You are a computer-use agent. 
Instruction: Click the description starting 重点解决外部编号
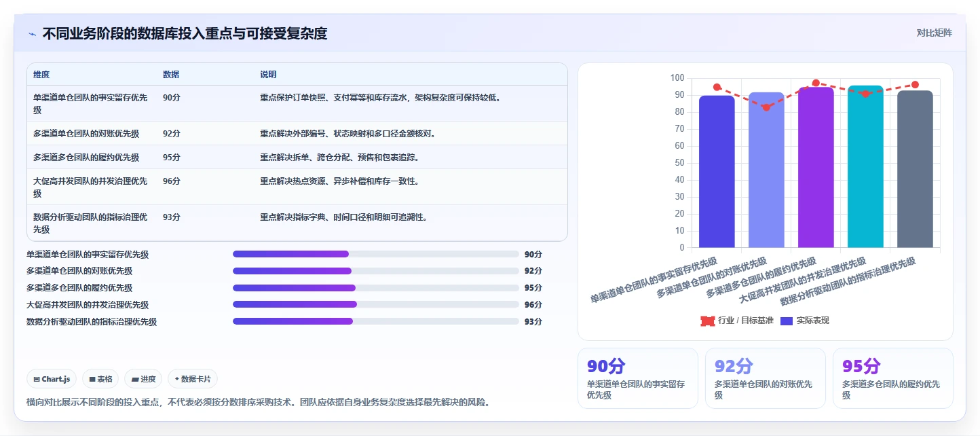point(347,133)
